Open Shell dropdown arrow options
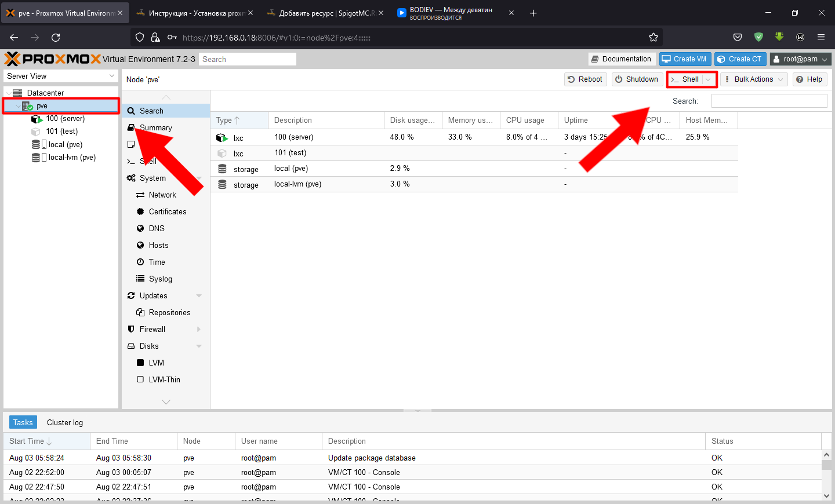 (709, 79)
